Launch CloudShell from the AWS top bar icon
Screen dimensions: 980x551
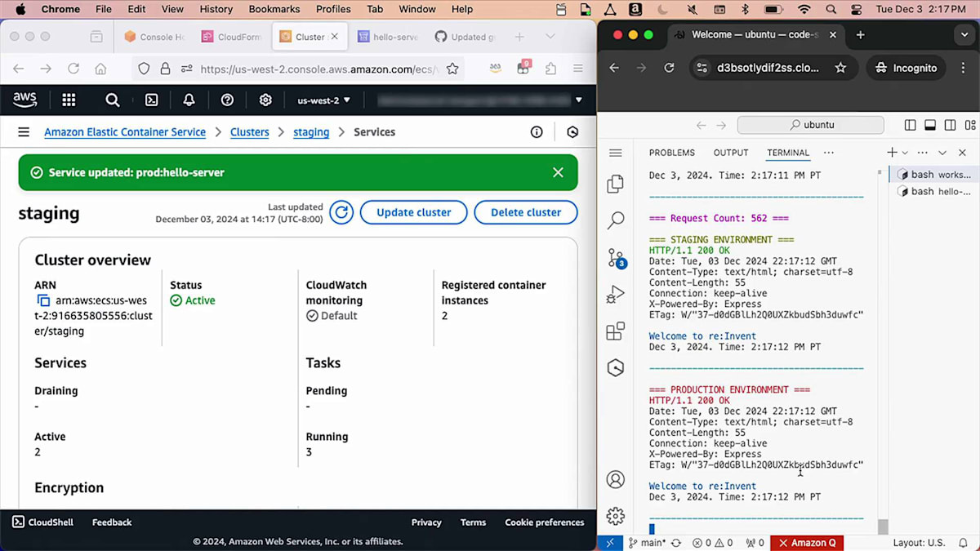(151, 100)
